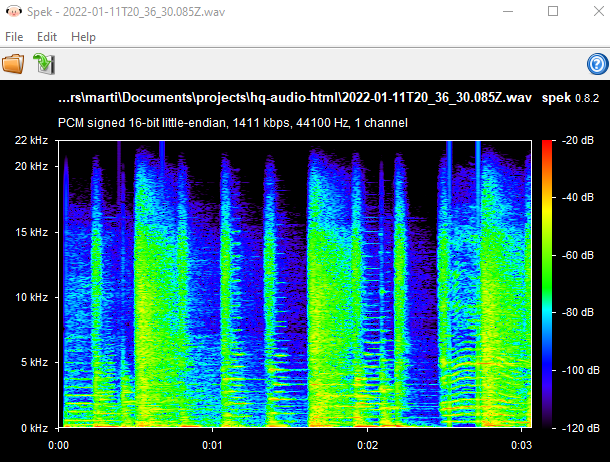
Task: Click the red top of the dB color scale
Action: (547, 144)
